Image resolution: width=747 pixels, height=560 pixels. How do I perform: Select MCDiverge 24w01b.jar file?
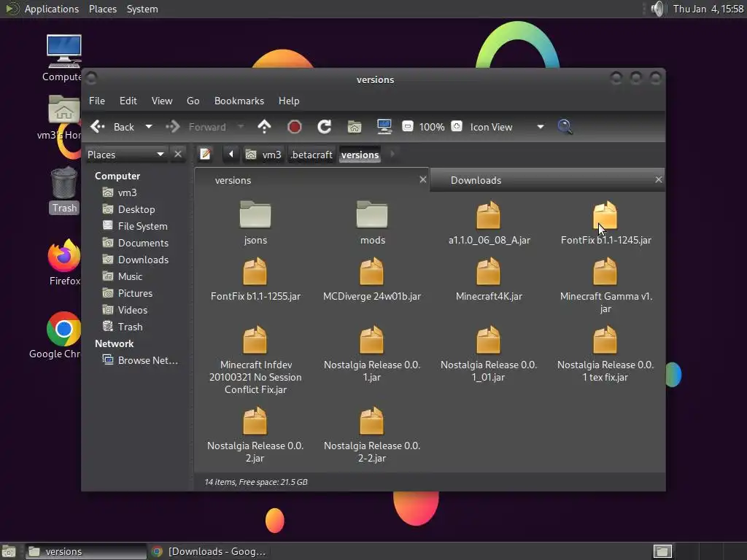[x=372, y=279]
